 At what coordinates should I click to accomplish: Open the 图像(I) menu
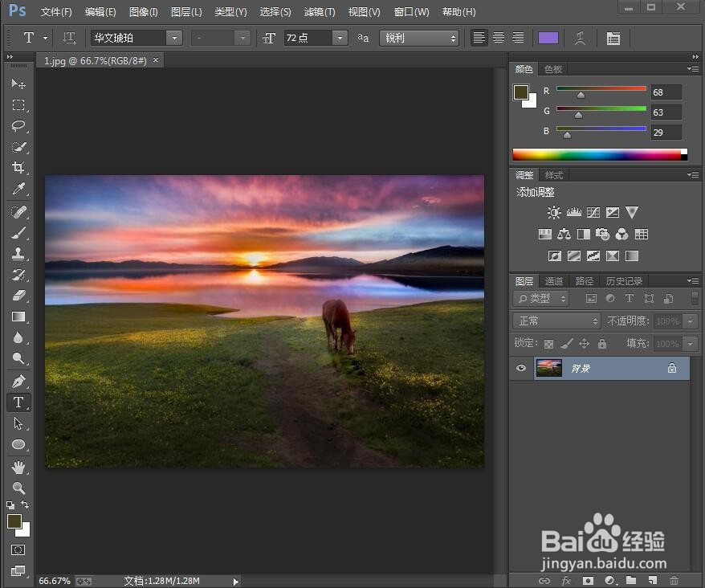tap(144, 12)
